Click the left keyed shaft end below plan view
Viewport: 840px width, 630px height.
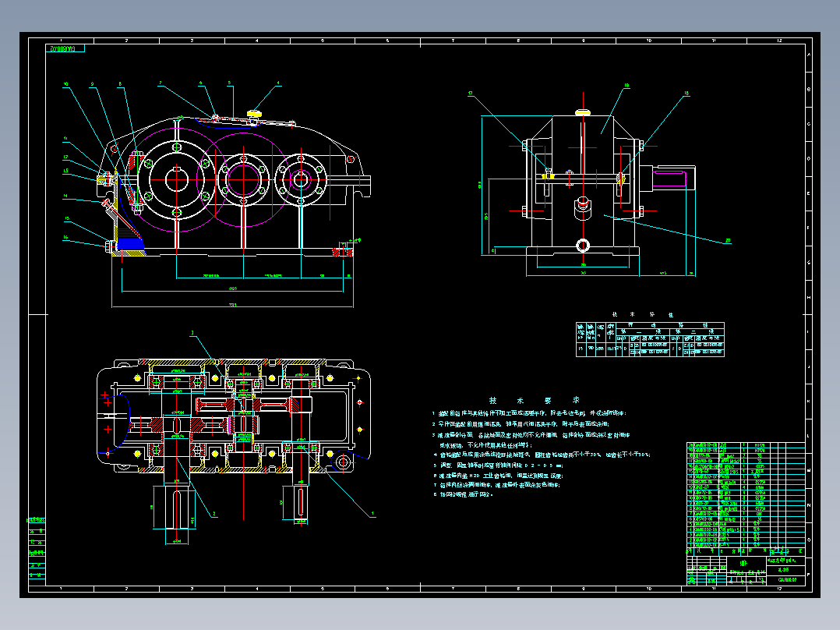click(x=176, y=508)
